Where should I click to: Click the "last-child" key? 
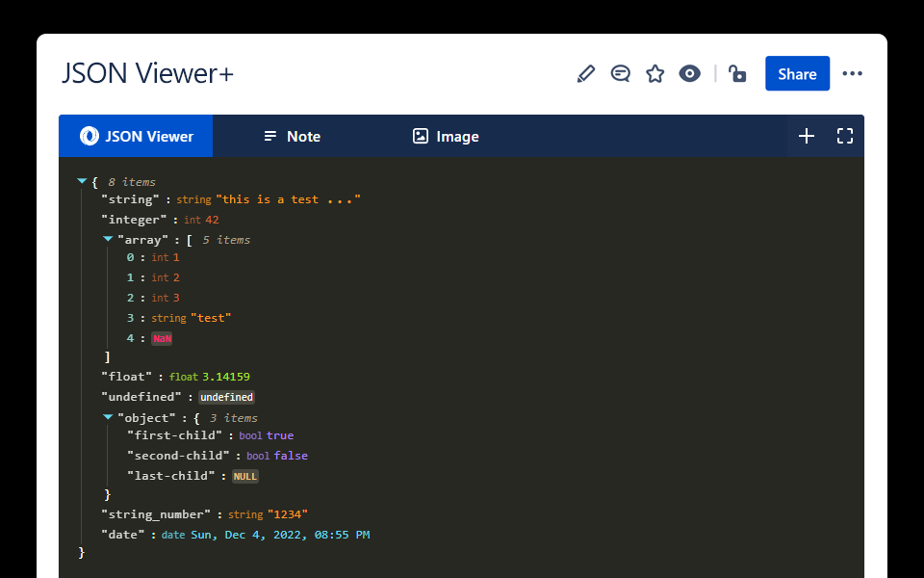tap(171, 475)
